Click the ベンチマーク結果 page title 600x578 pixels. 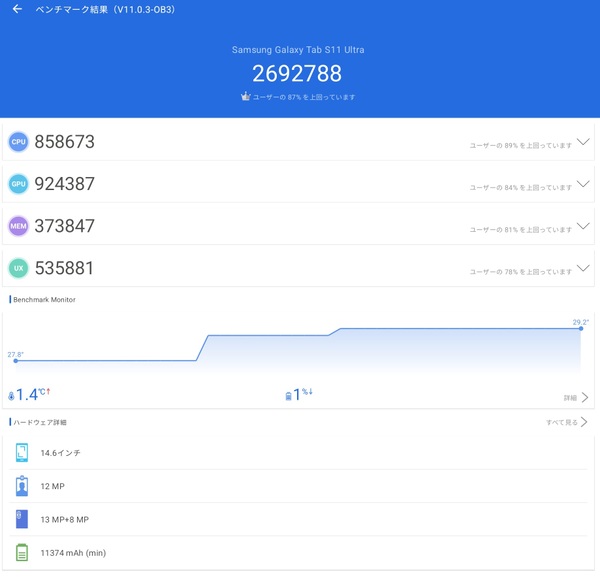[106, 9]
